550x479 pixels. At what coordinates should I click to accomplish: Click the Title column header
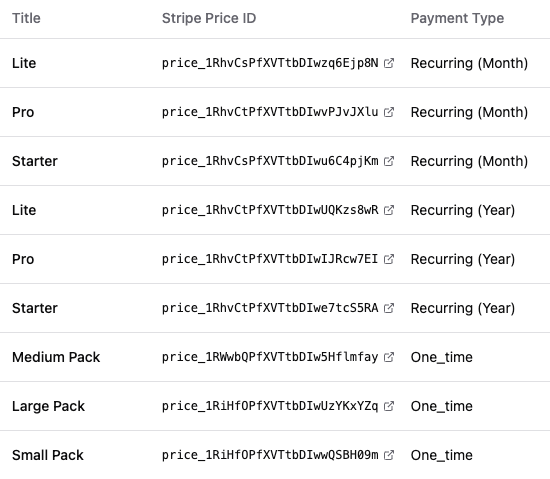point(26,18)
